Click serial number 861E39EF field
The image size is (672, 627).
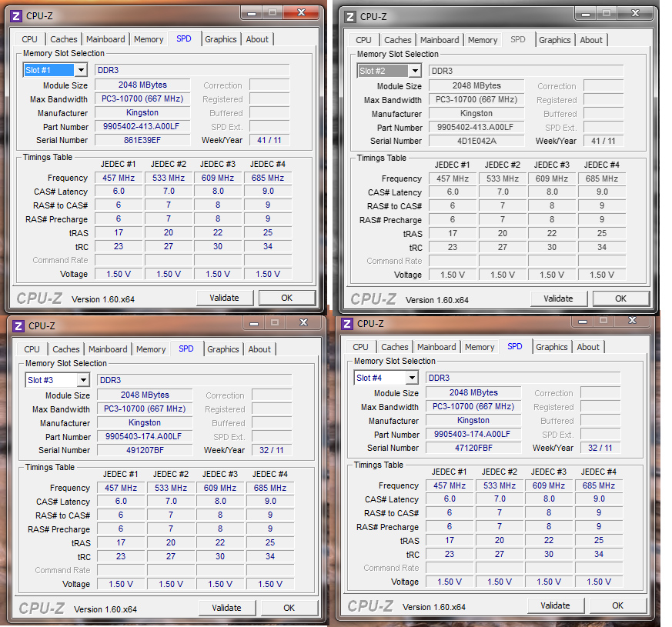tap(142, 140)
